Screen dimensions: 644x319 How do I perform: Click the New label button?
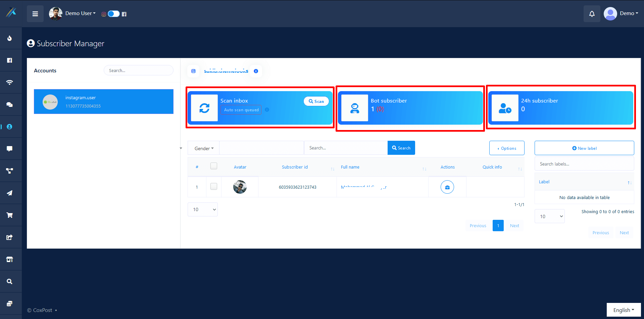pos(584,148)
